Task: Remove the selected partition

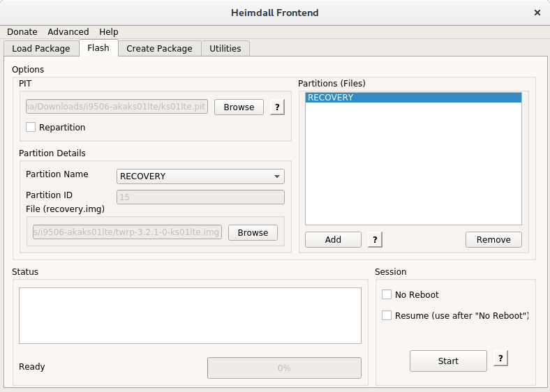Action: (x=493, y=239)
